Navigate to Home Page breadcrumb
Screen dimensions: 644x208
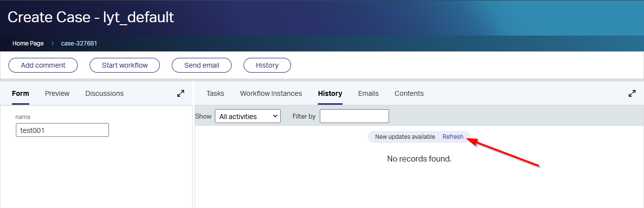click(x=28, y=43)
